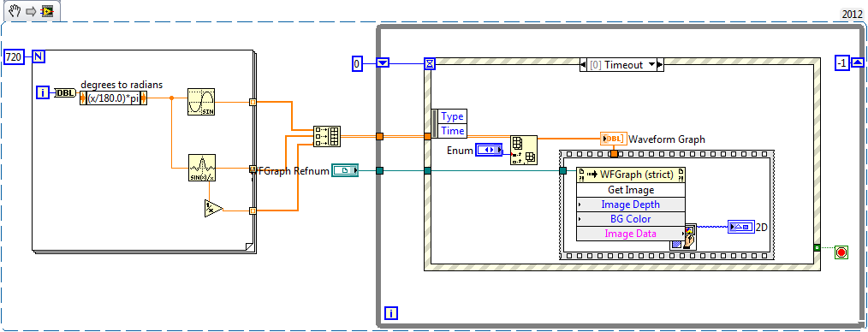Click the Get Image method name

click(x=631, y=190)
